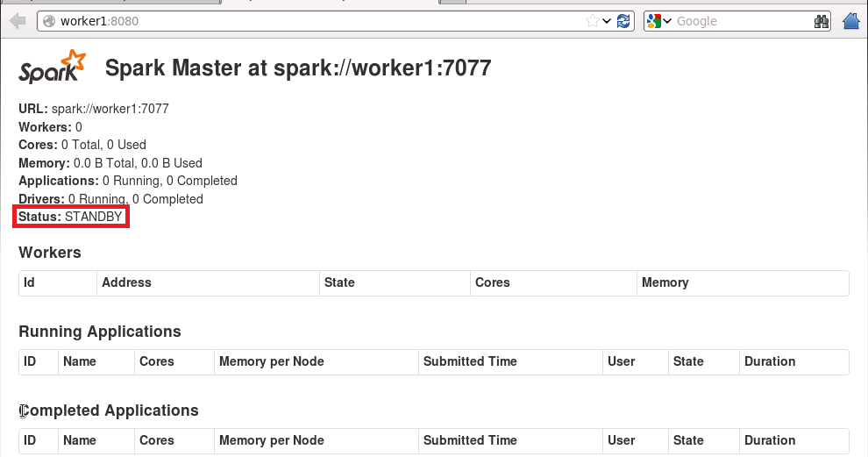Sort Running Applications by State
The height and width of the screenshot is (457, 868).
pyautogui.click(x=704, y=361)
